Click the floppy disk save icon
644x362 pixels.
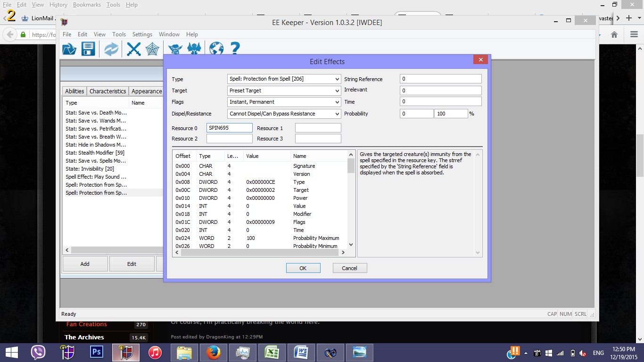tap(88, 49)
